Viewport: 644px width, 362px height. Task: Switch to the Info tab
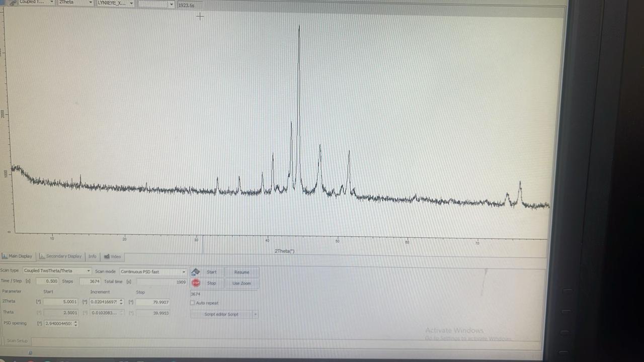point(92,256)
